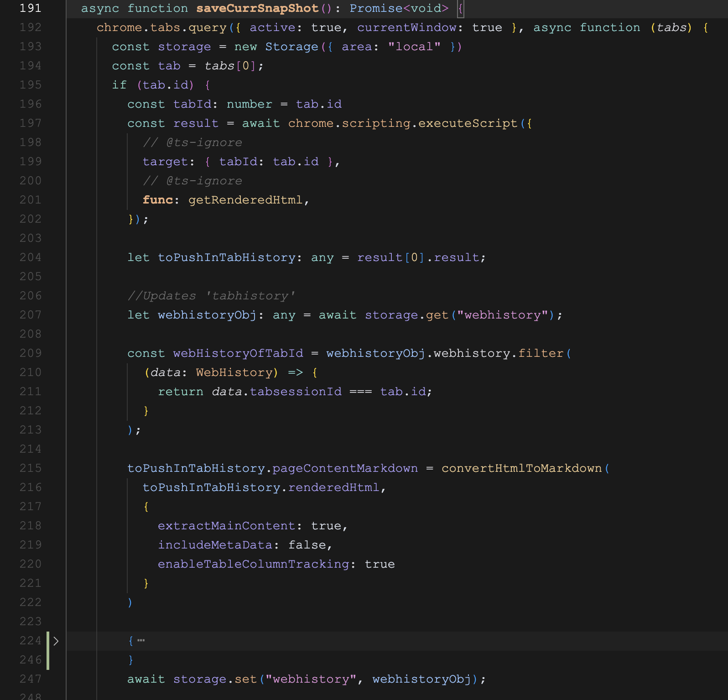
Task: Click webhistoryObj argument on line 247
Action: 422,679
